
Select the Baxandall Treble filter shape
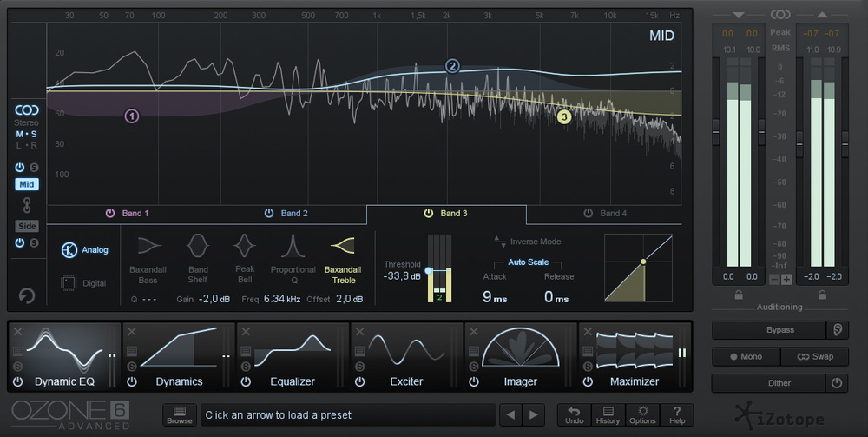tap(343, 259)
